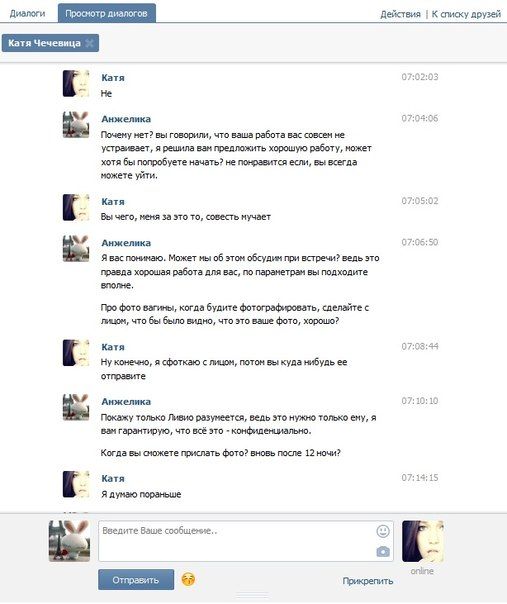Click the Отправить send button

[x=136, y=580]
